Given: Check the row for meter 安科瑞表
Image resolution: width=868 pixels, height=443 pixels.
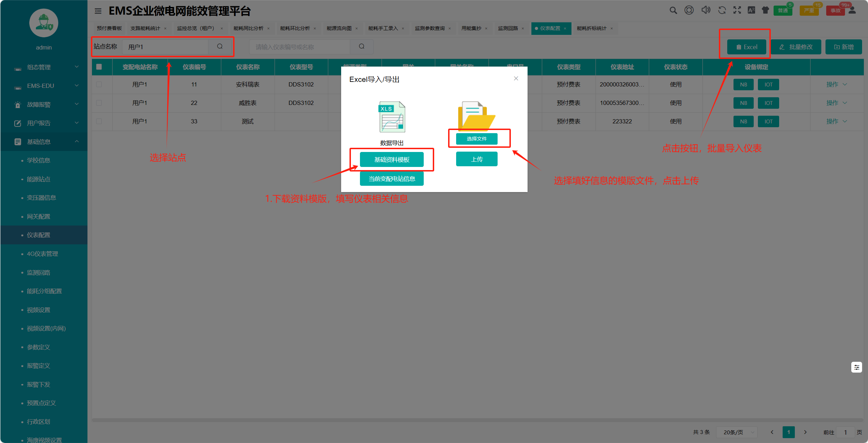Looking at the screenshot, I should [99, 84].
